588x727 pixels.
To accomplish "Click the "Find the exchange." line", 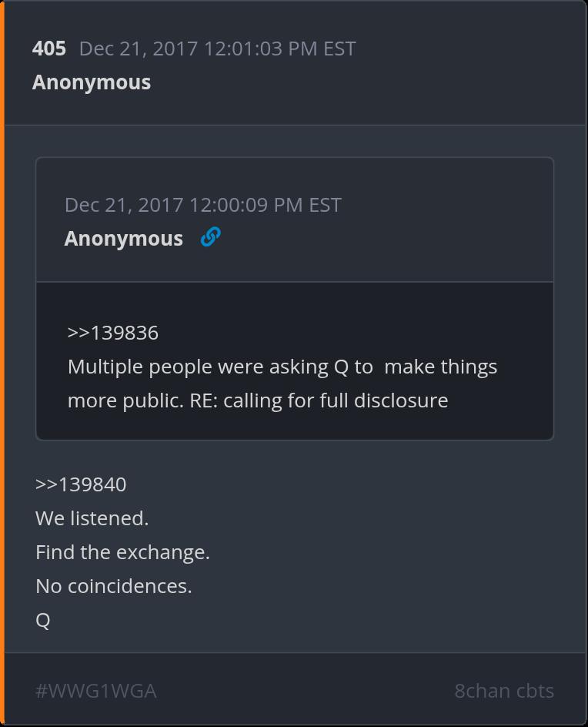I will point(122,552).
